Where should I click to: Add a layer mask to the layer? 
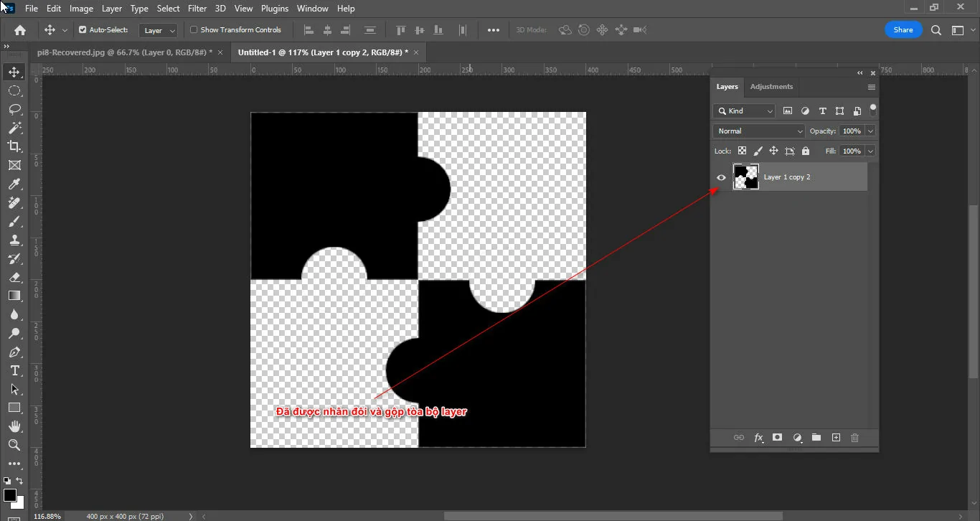(x=777, y=438)
